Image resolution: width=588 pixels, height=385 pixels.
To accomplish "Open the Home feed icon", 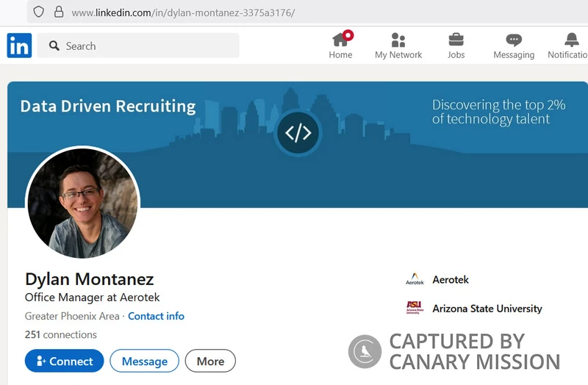I will coord(340,40).
